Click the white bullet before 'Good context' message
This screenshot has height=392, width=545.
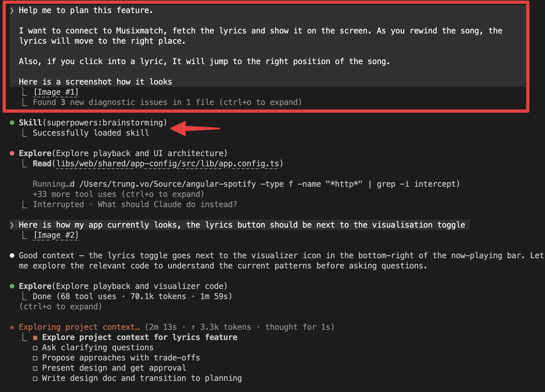(x=12, y=255)
